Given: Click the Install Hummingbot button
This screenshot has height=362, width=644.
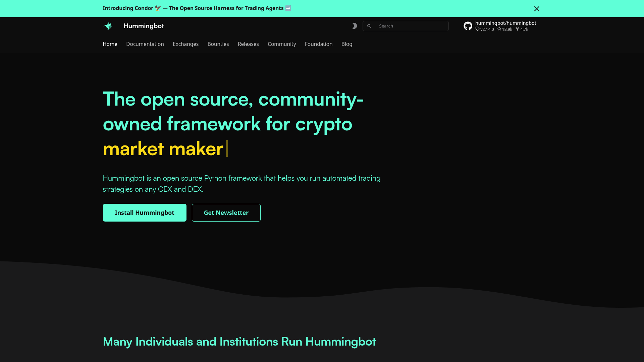Looking at the screenshot, I should (145, 213).
